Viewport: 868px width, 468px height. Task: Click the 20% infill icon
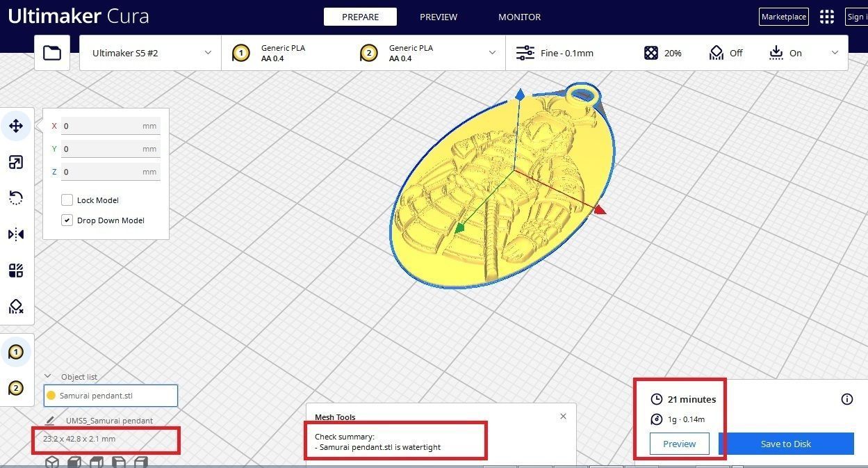pyautogui.click(x=650, y=53)
